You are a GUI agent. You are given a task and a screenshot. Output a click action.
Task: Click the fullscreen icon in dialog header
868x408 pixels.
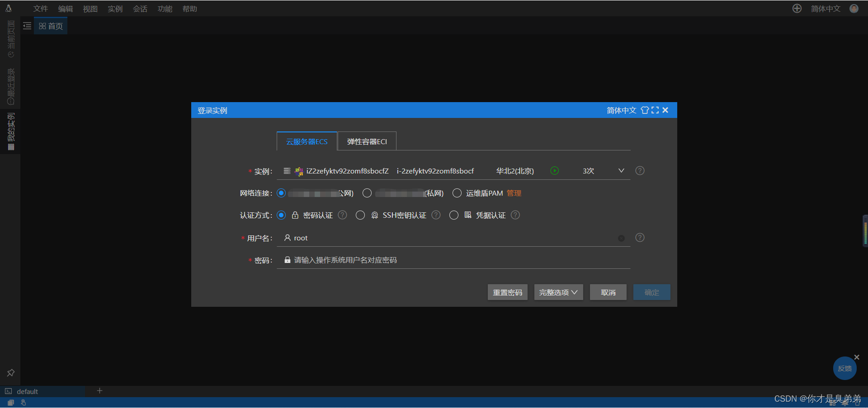click(x=655, y=110)
